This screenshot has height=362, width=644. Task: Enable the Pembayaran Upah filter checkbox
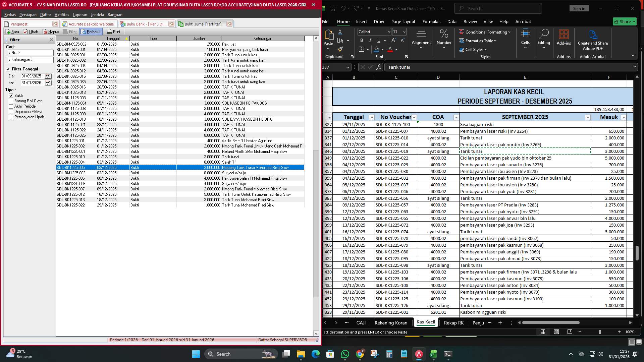coord(11,117)
